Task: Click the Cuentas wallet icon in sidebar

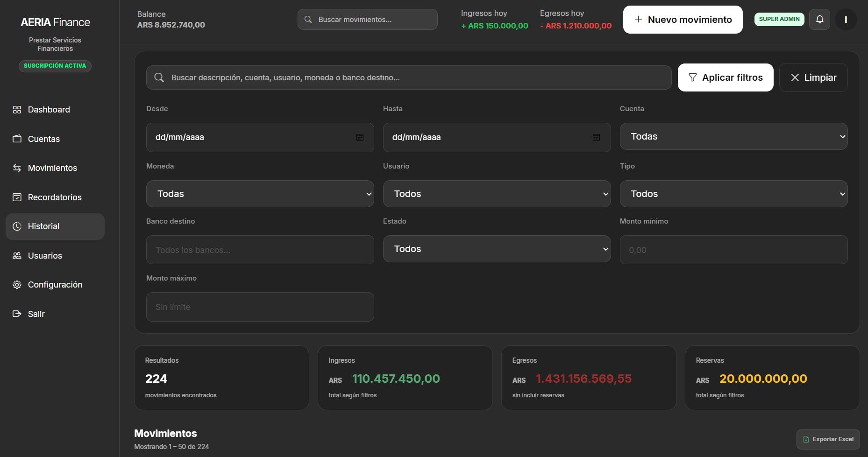Action: (x=17, y=139)
